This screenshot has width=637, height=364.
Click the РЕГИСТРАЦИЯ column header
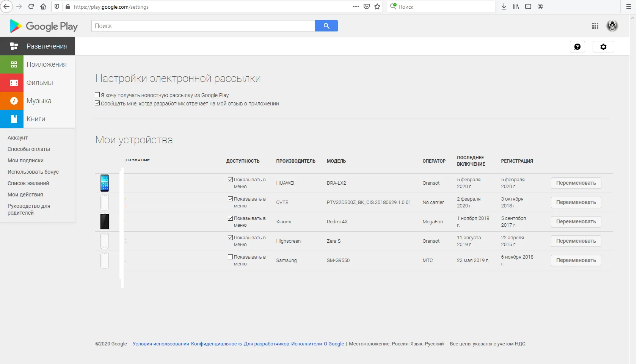[517, 161]
